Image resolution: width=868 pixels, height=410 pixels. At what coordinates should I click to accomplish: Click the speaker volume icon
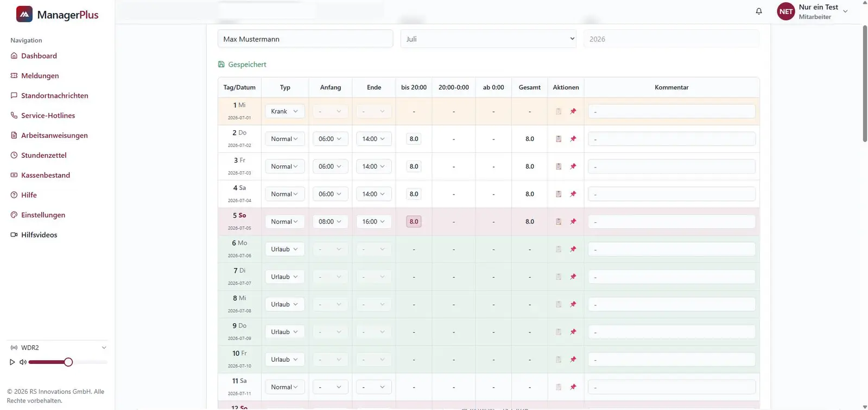[23, 362]
